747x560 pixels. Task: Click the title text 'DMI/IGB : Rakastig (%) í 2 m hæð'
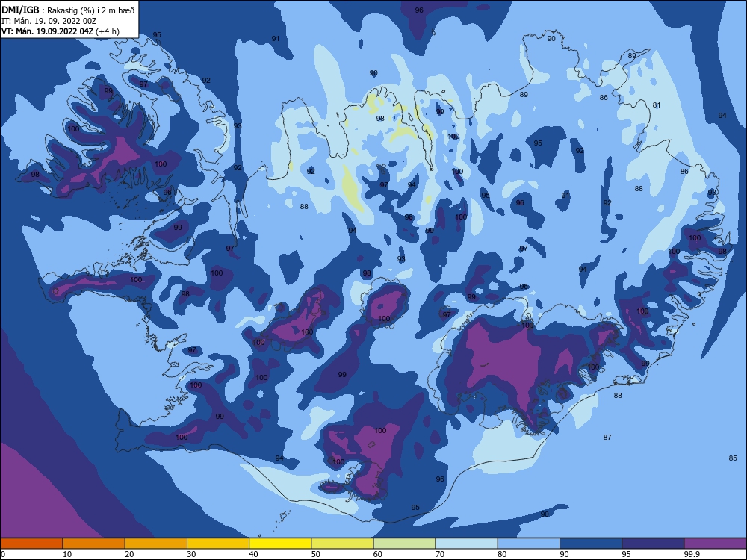point(68,10)
